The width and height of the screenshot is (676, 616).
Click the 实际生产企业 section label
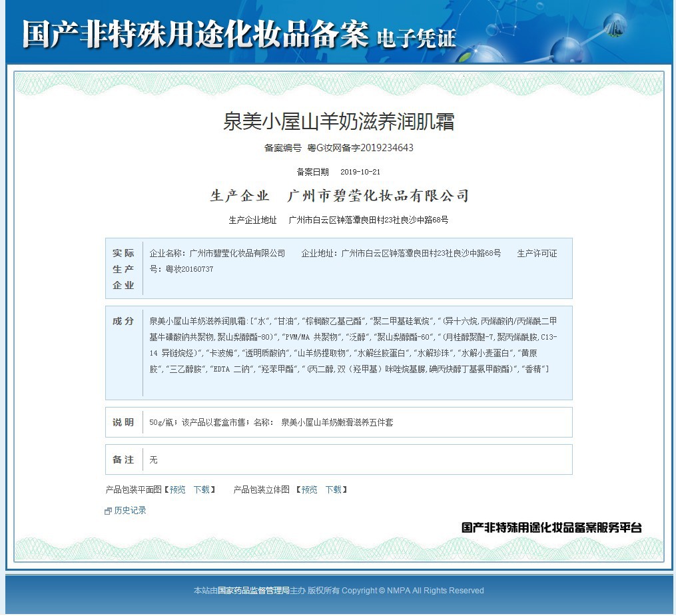pyautogui.click(x=123, y=269)
